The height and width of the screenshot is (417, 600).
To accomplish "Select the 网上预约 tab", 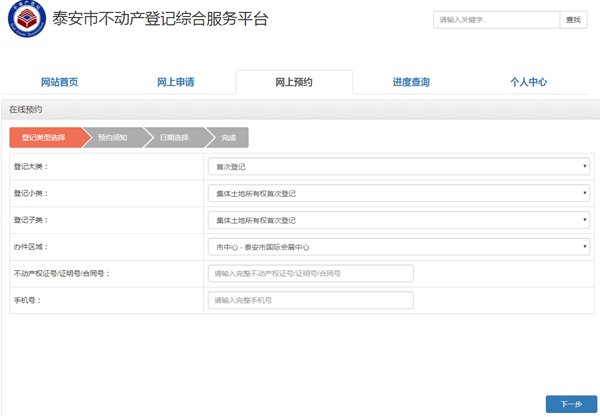I will 294,83.
